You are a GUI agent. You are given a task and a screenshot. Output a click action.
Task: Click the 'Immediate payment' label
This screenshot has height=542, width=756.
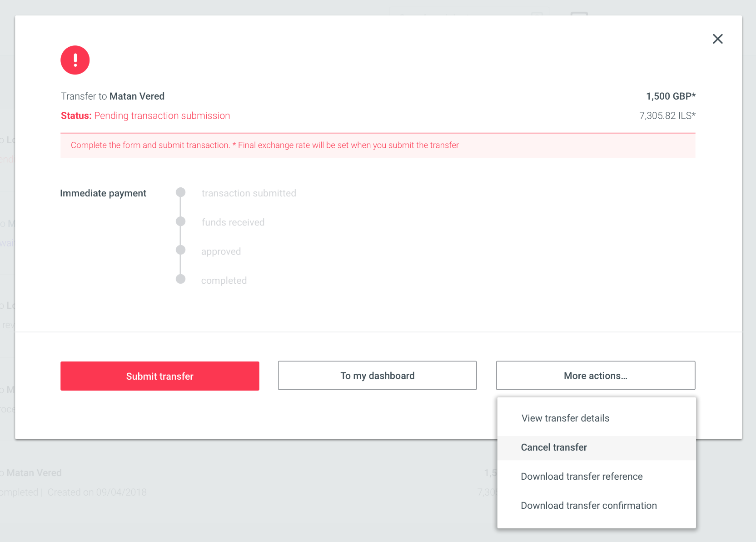103,193
